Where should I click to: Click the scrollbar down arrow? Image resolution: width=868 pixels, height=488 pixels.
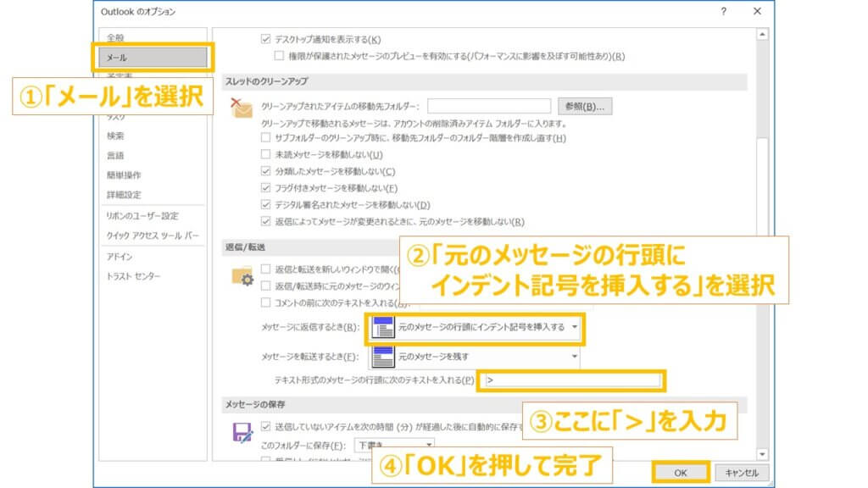tap(762, 454)
